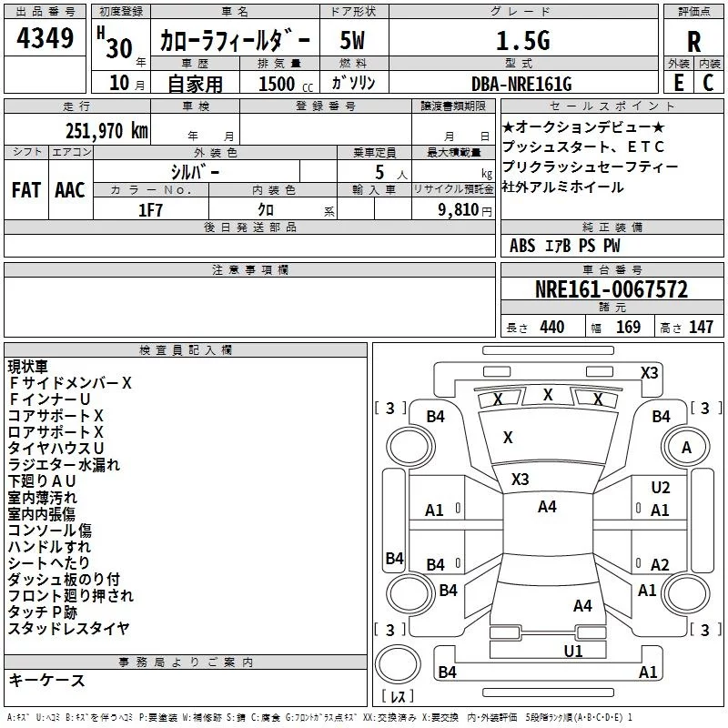Screen dimensions: 728x728
Task: Click the U2 mark on the car diagram
Action: [x=660, y=488]
